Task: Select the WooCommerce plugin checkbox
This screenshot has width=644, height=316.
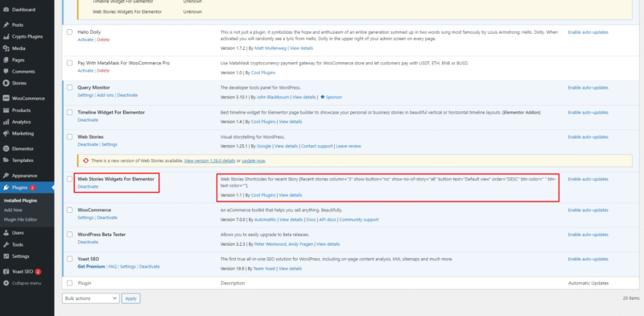Action: point(69,210)
